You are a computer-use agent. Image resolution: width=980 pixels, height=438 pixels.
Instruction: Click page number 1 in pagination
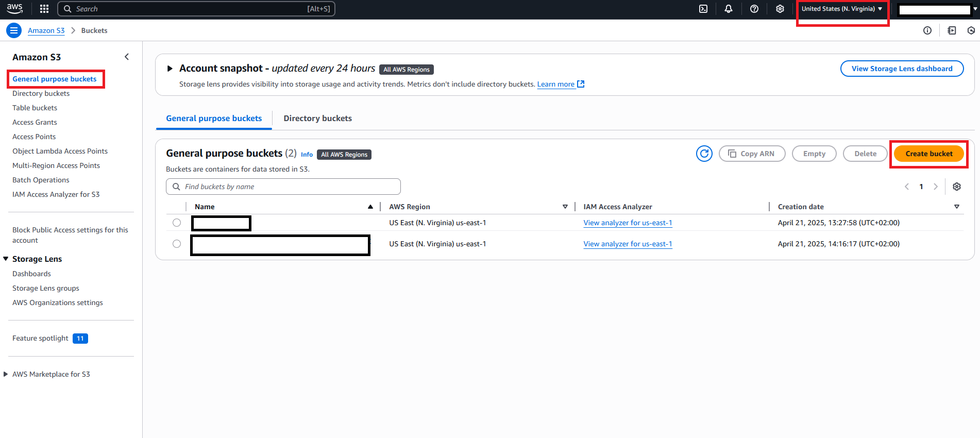click(921, 187)
